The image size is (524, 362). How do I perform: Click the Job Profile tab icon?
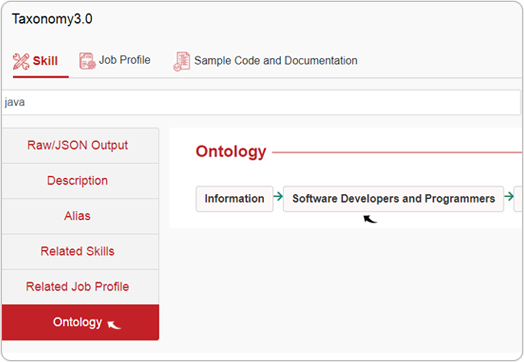[88, 61]
